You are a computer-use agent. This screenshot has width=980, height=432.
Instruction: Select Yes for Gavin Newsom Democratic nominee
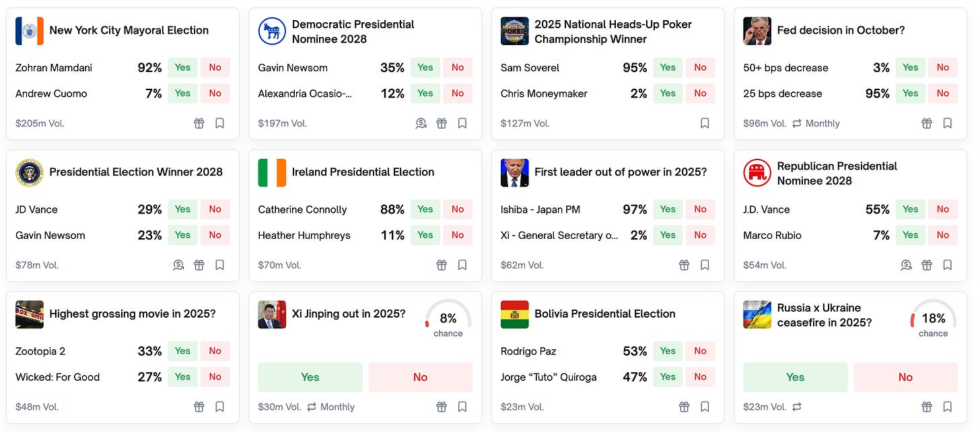(425, 67)
